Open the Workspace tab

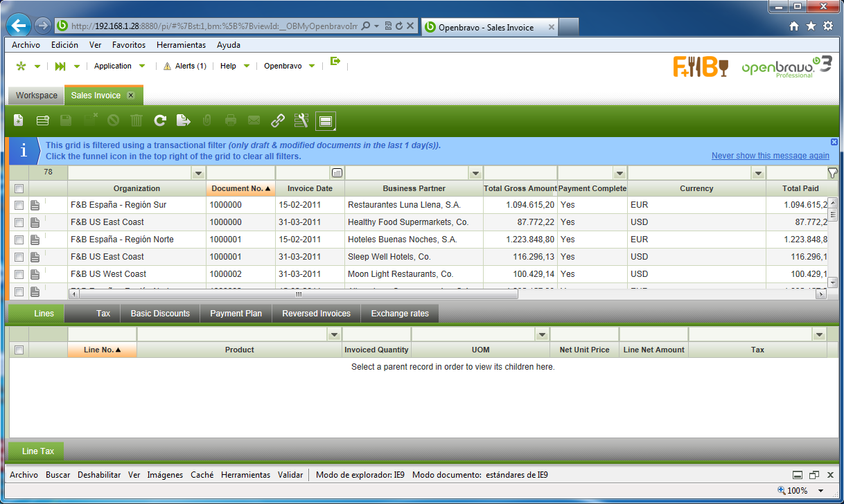coord(37,96)
